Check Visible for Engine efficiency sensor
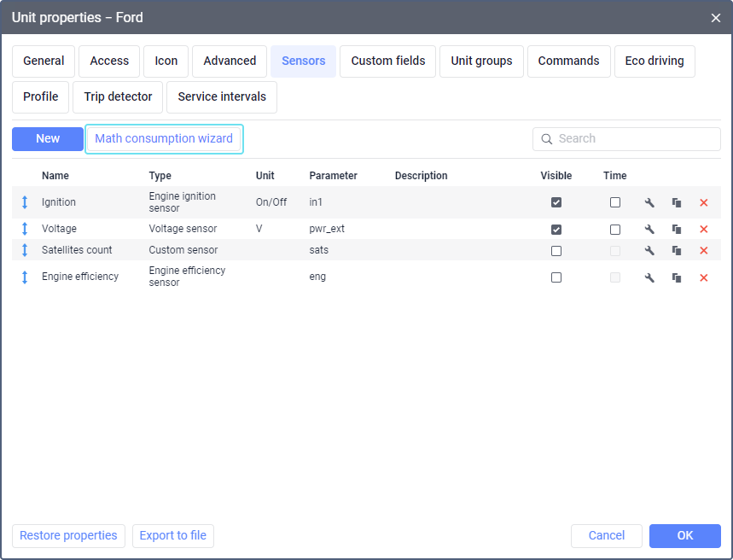This screenshot has height=560, width=733. 556,277
